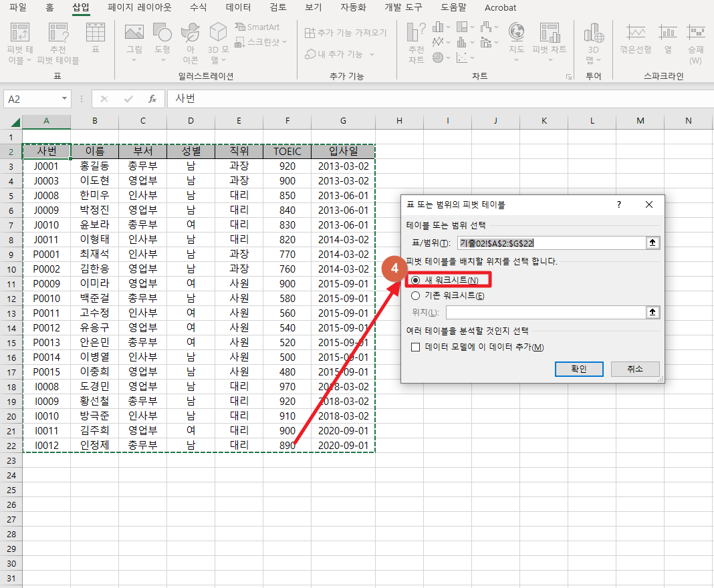The height and width of the screenshot is (588, 714).
Task: Collapse the 표/범위 range selector
Action: pos(652,243)
